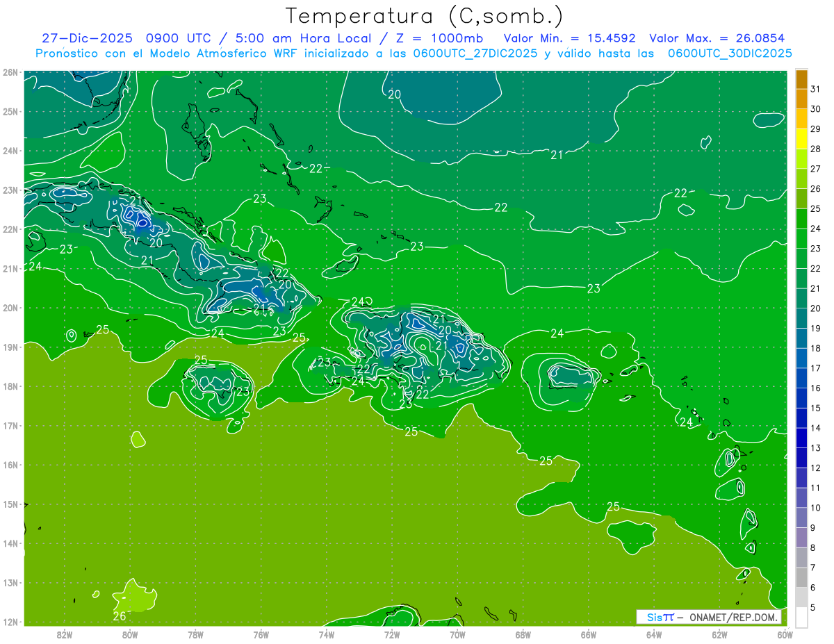Pick the white swatch at the colorbar bottom

coord(801,617)
